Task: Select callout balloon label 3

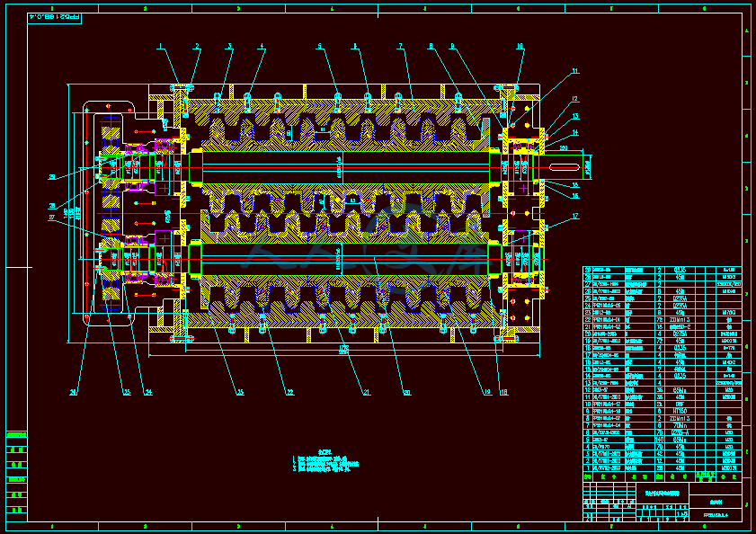Action: (230, 47)
